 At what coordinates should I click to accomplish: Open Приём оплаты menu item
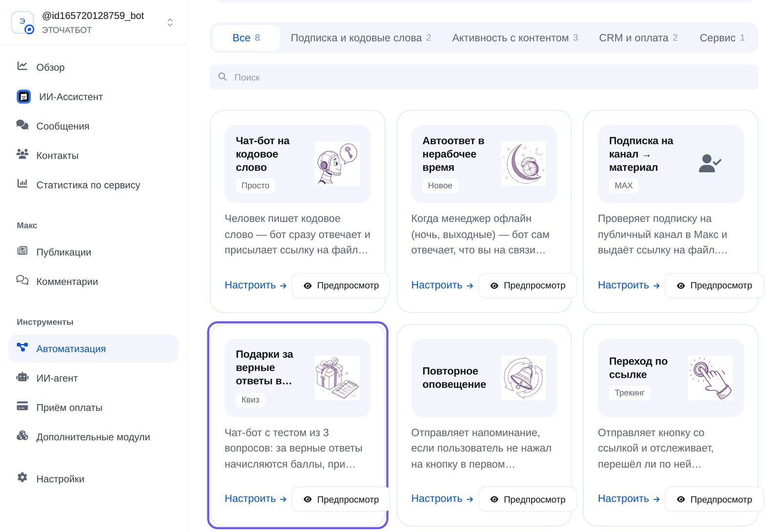click(x=93, y=408)
